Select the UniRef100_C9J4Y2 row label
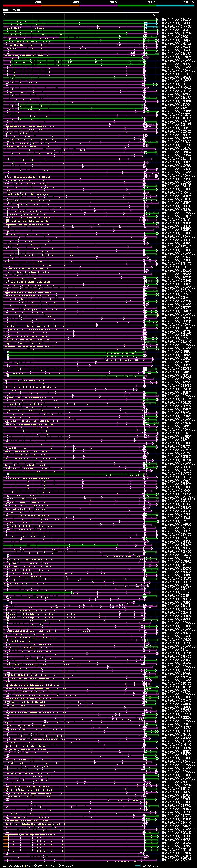Screen dimensions: 197x868 (177, 121)
